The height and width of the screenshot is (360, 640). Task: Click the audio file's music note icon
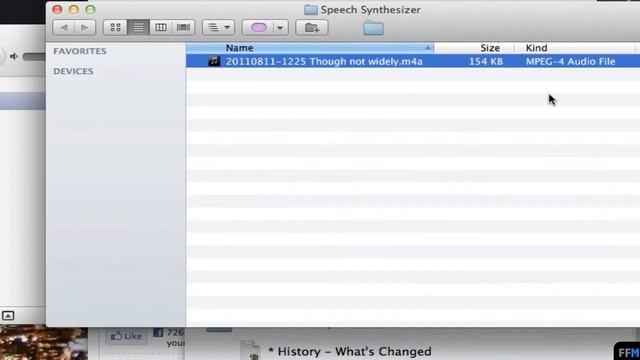click(x=214, y=61)
